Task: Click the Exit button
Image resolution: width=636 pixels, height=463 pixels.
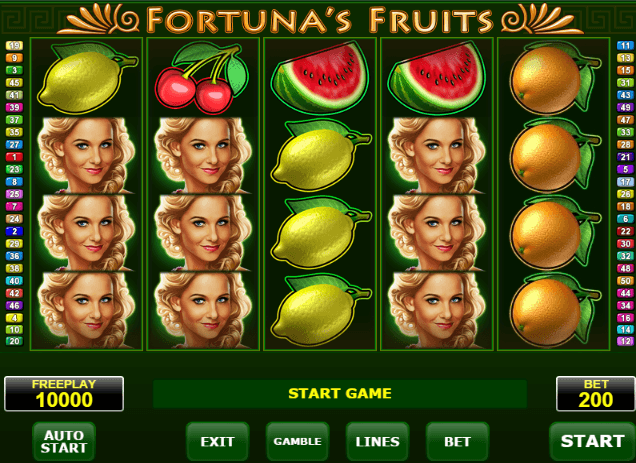Action: click(217, 441)
